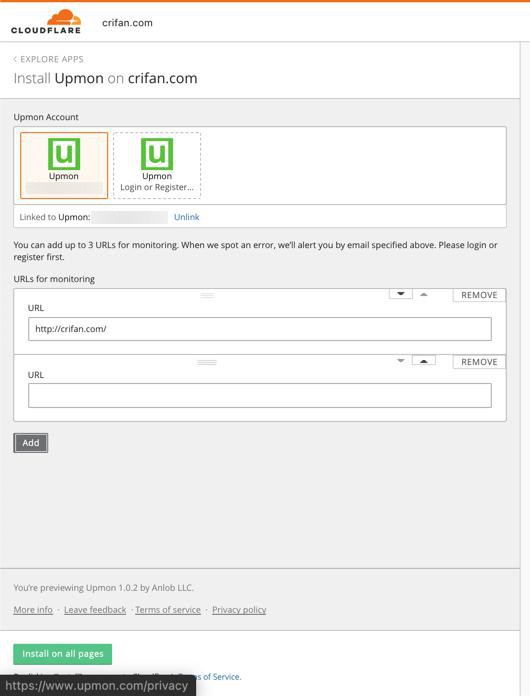Move first URL entry up with arrow
The image size is (530, 696).
(424, 294)
